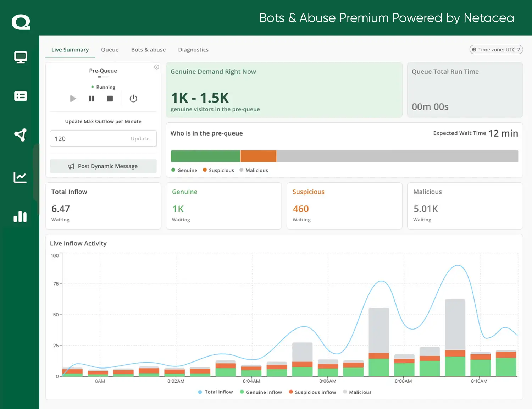Toggle Suspicious inflow chart legend
532x409 pixels.
point(312,392)
